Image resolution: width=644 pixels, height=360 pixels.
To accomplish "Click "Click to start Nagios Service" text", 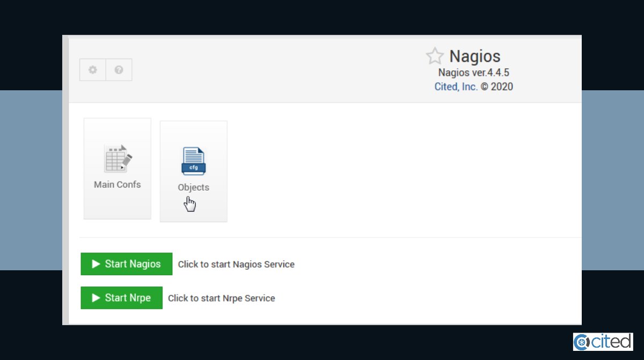I will coord(236,264).
